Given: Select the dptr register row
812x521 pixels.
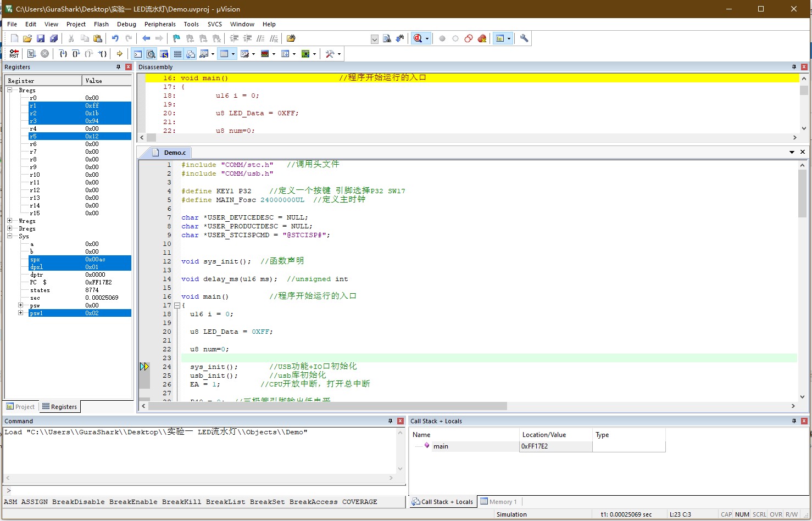Looking at the screenshot, I should point(80,274).
